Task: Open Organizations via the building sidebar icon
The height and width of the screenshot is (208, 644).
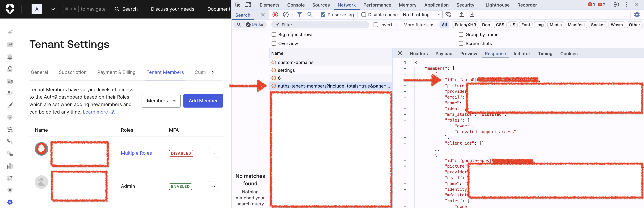Action: point(10,81)
